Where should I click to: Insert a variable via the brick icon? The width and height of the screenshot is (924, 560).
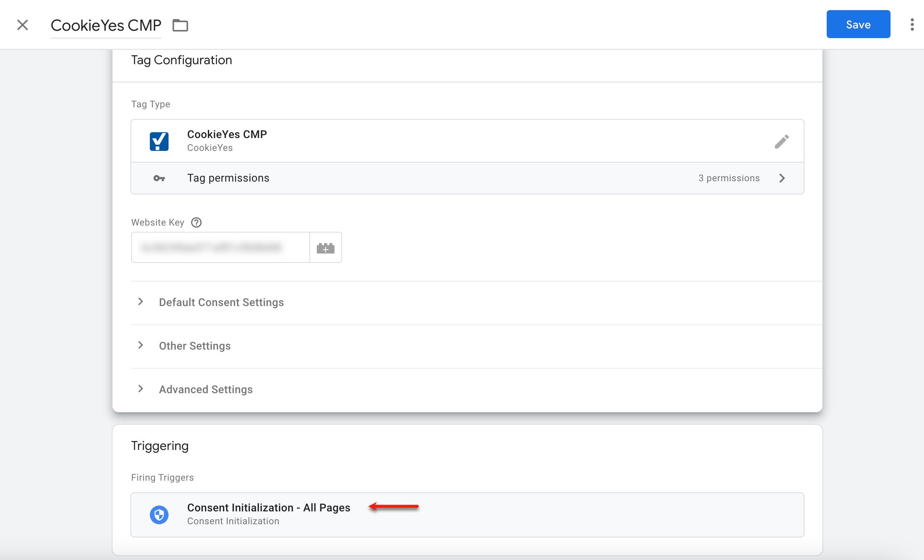(x=326, y=248)
